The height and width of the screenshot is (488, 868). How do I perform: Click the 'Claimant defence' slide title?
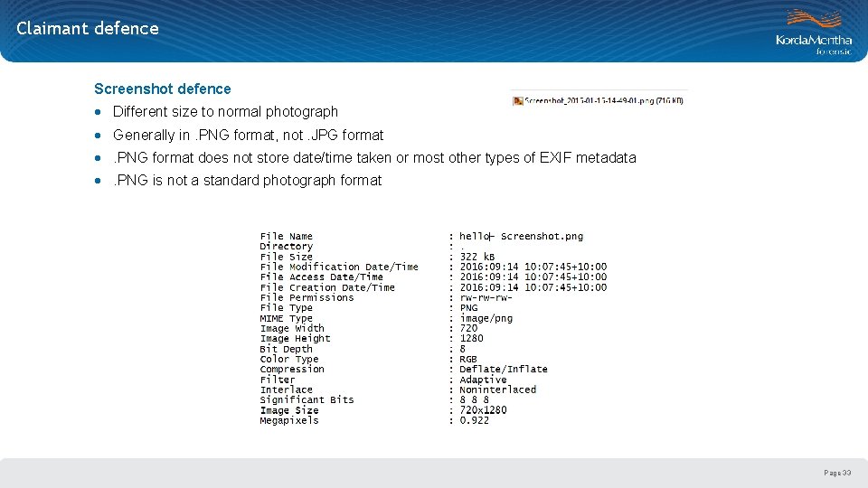[88, 28]
